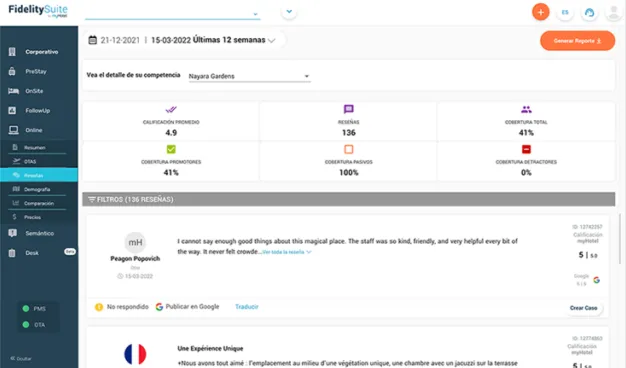This screenshot has height=368, width=626.
Task: Click the No respondido status icon
Action: coord(99,307)
